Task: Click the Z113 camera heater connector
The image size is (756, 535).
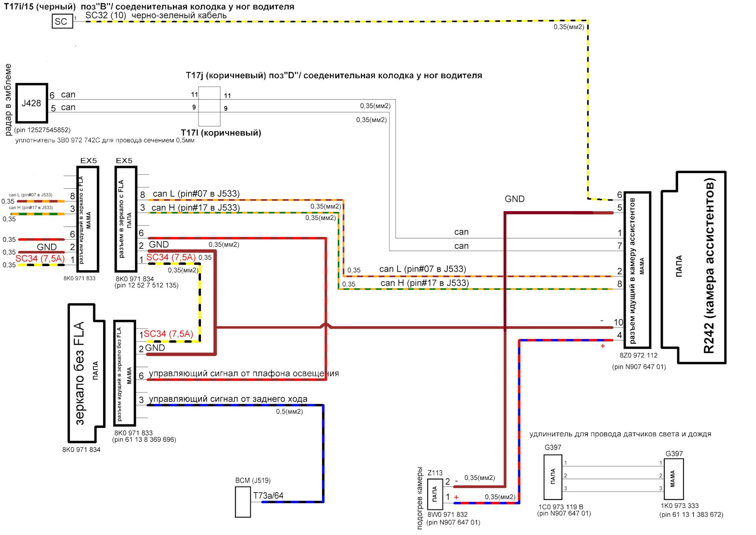Action: pyautogui.click(x=435, y=494)
